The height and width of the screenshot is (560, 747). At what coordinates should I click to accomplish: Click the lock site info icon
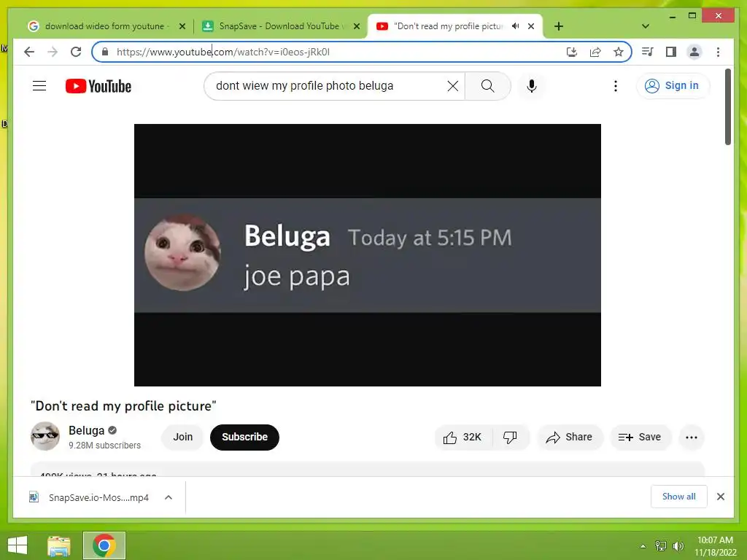[x=105, y=52]
